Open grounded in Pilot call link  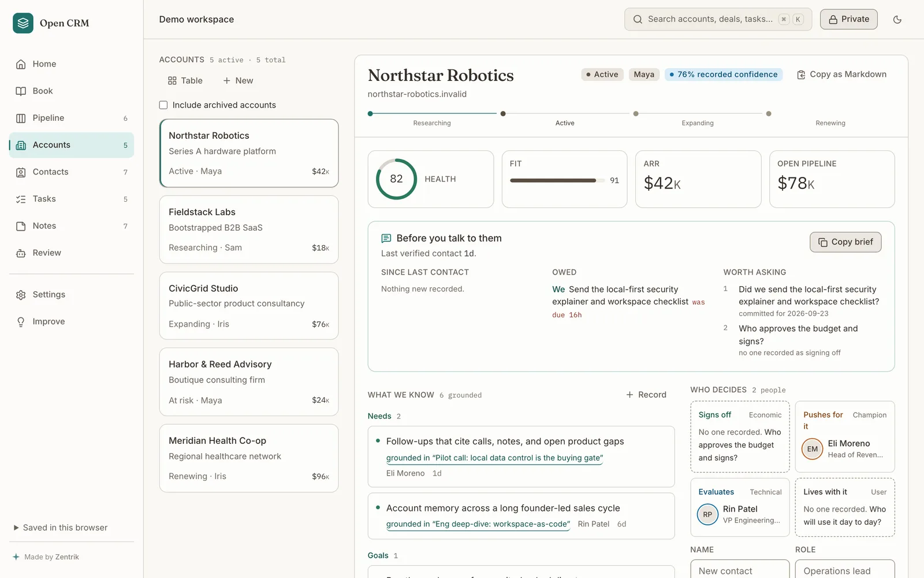coord(494,458)
